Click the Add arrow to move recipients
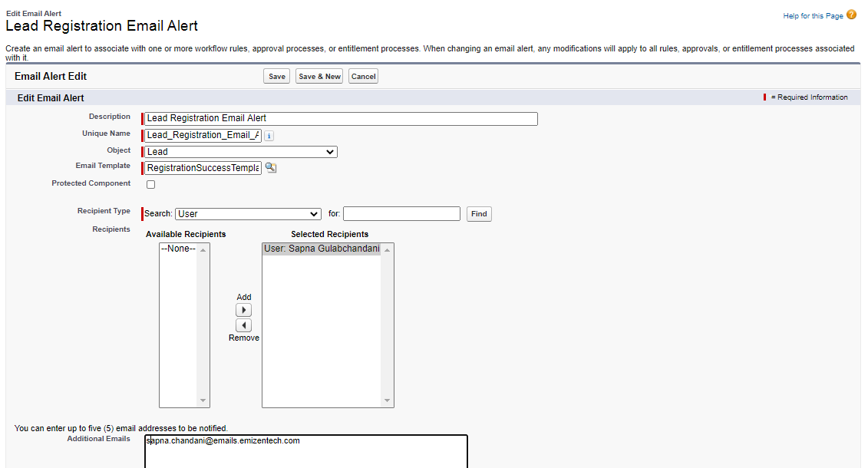This screenshot has width=868, height=468. pyautogui.click(x=243, y=309)
